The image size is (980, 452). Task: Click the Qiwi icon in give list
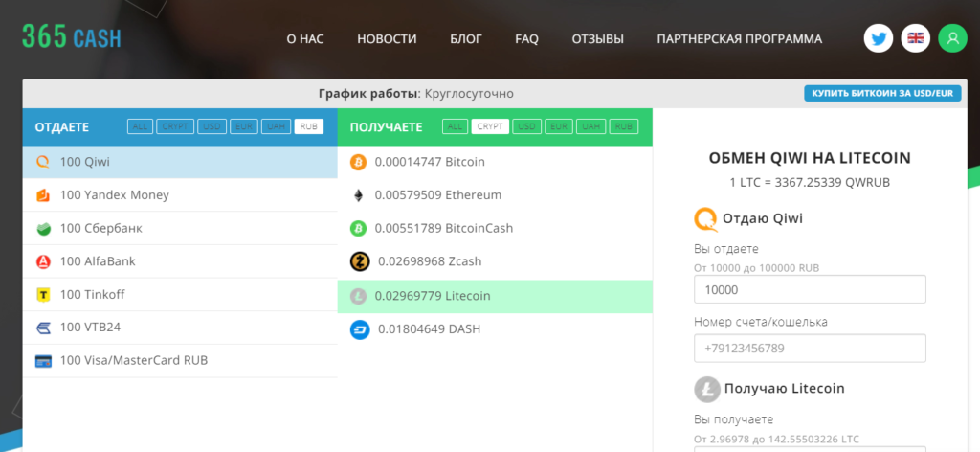43,162
